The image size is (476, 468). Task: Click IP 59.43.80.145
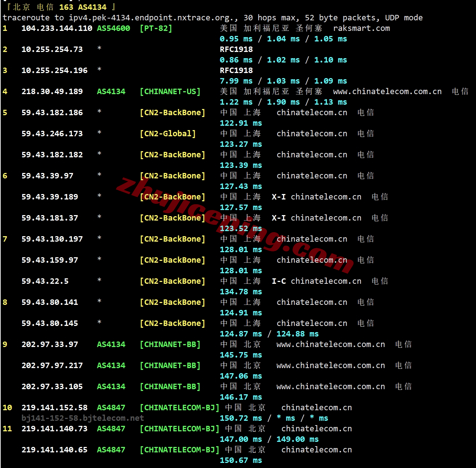point(50,323)
